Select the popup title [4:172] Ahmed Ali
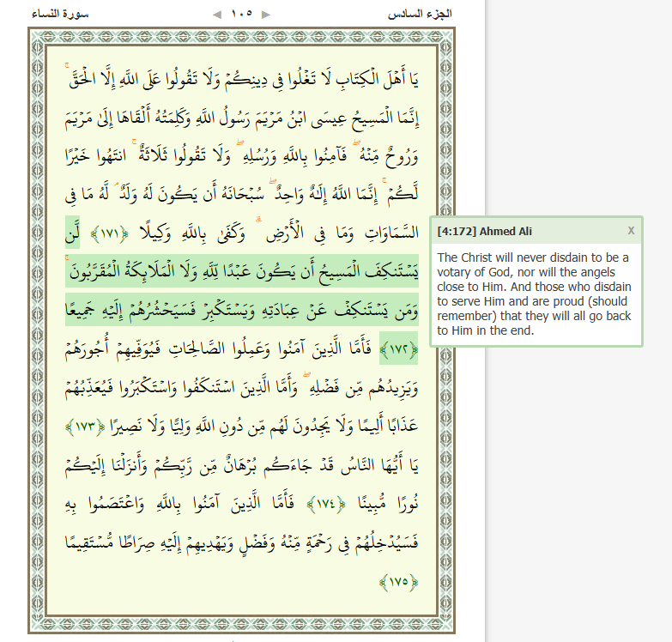 484,231
